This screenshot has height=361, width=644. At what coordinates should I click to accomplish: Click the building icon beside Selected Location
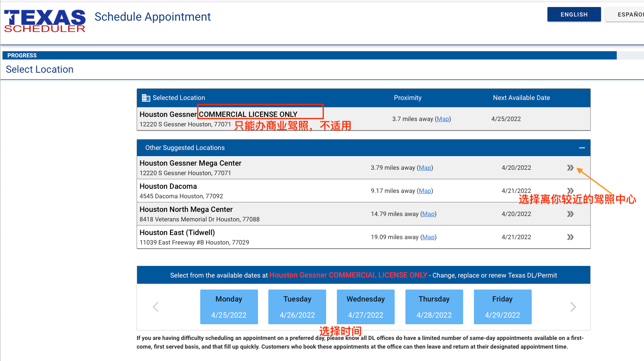[x=146, y=98]
